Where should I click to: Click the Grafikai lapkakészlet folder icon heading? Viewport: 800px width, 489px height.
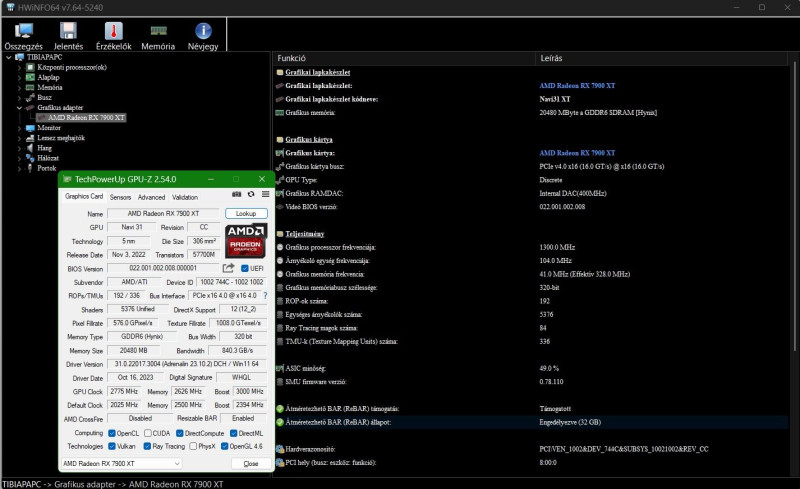coord(280,72)
